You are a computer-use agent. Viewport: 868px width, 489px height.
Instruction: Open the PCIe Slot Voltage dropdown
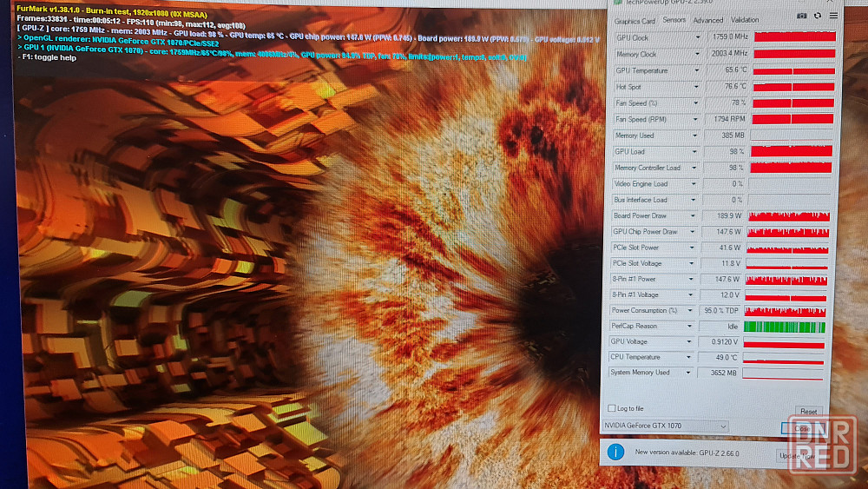[x=691, y=263]
